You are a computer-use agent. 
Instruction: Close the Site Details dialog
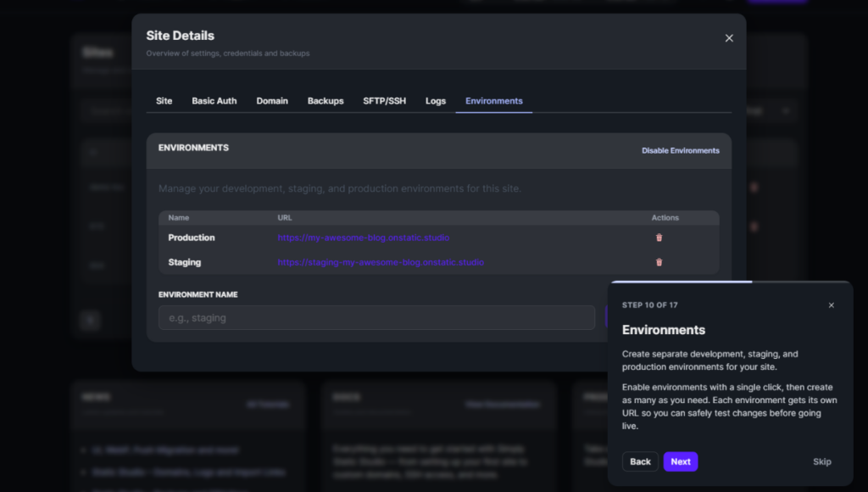click(729, 38)
